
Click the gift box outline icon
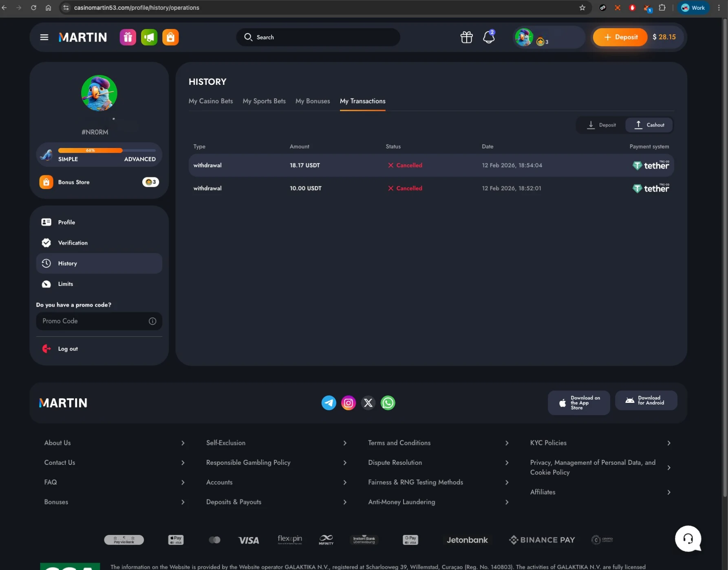pyautogui.click(x=467, y=37)
